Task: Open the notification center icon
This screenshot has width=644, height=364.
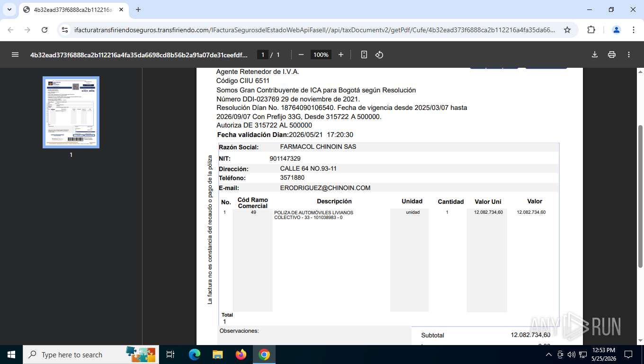Action: (628, 355)
